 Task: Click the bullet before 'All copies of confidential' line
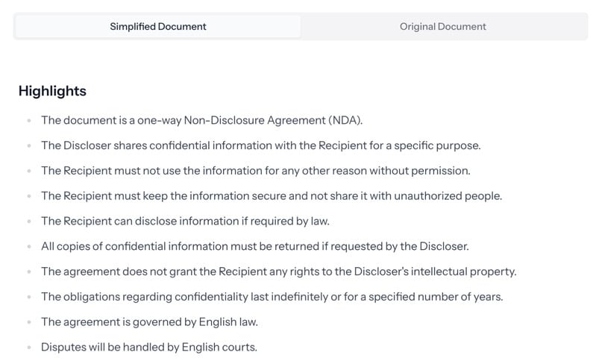(x=28, y=246)
